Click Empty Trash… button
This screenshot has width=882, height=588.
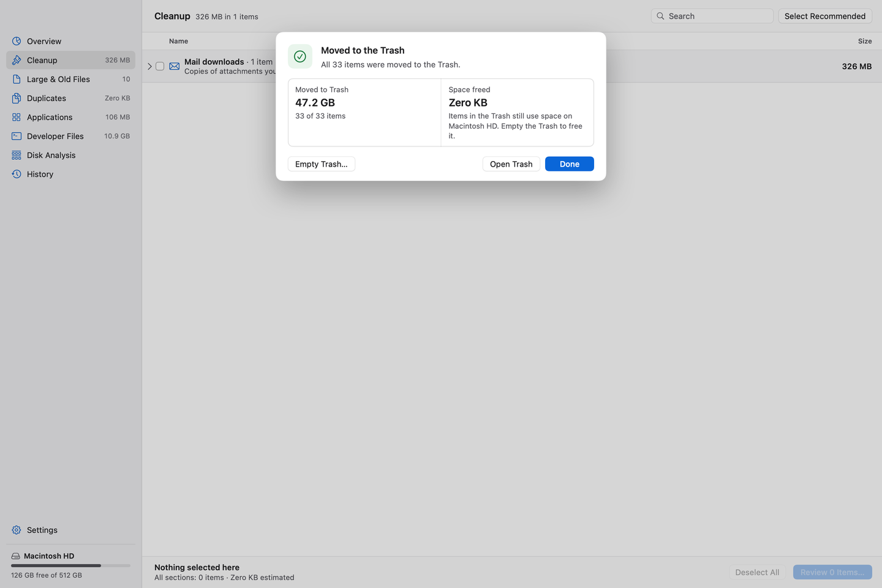[x=322, y=164]
